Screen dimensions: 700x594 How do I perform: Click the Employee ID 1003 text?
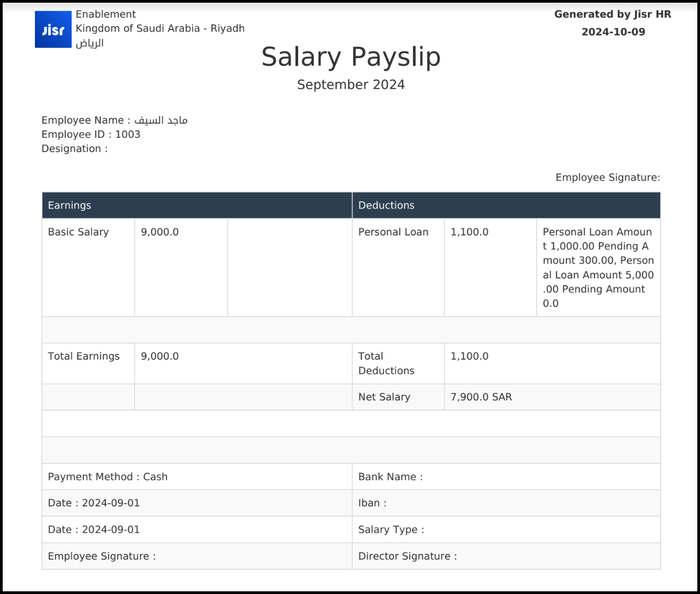click(91, 134)
